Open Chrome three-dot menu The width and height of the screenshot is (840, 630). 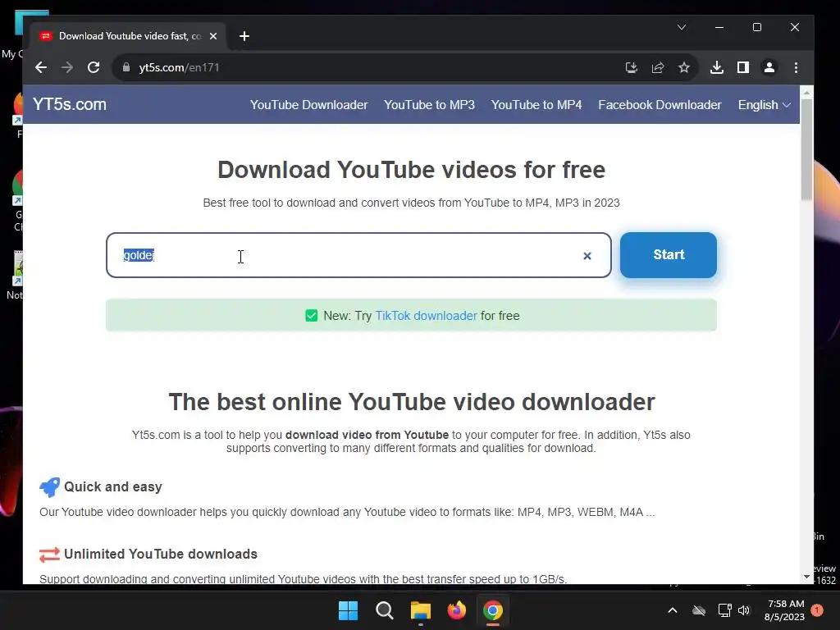pos(796,67)
